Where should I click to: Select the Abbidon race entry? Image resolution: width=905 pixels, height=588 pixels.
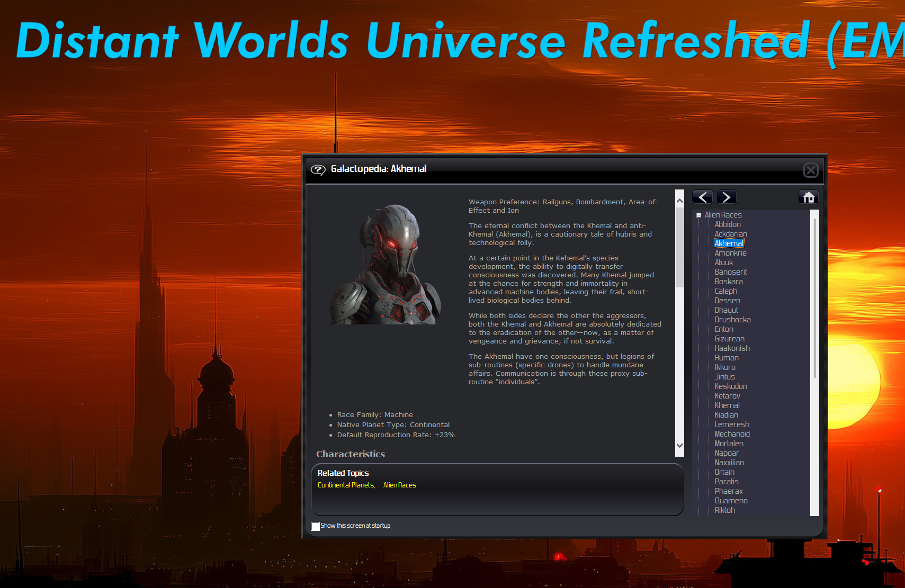(728, 224)
